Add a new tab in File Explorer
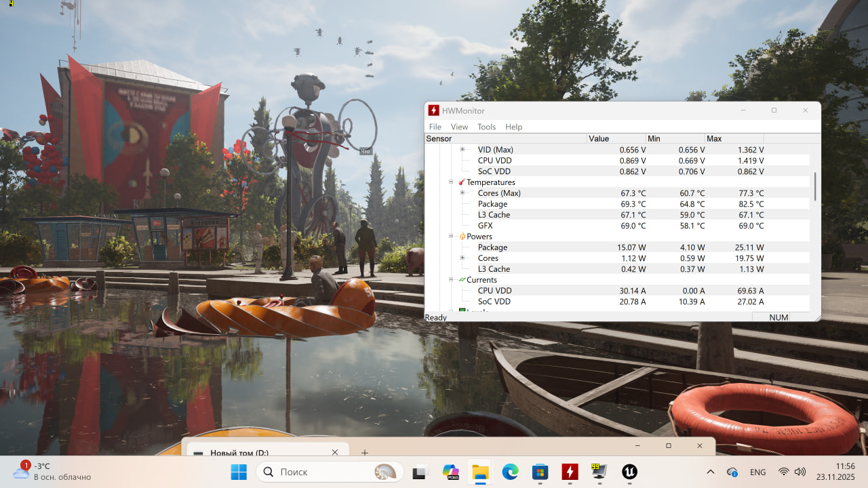This screenshot has width=868, height=488. click(365, 452)
